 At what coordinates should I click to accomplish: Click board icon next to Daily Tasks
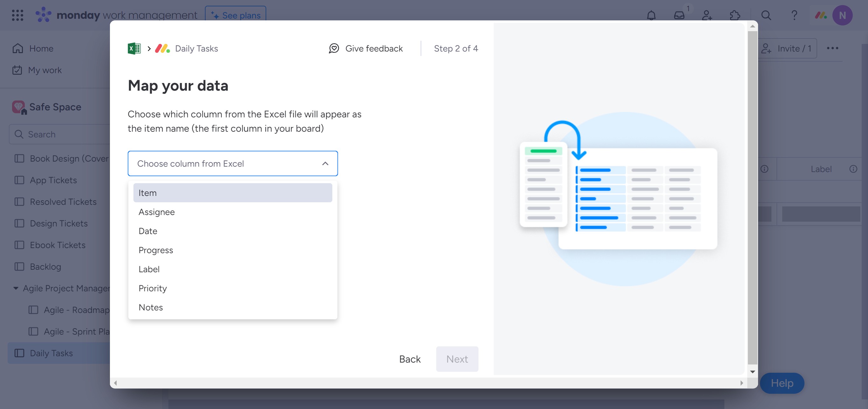tap(19, 353)
